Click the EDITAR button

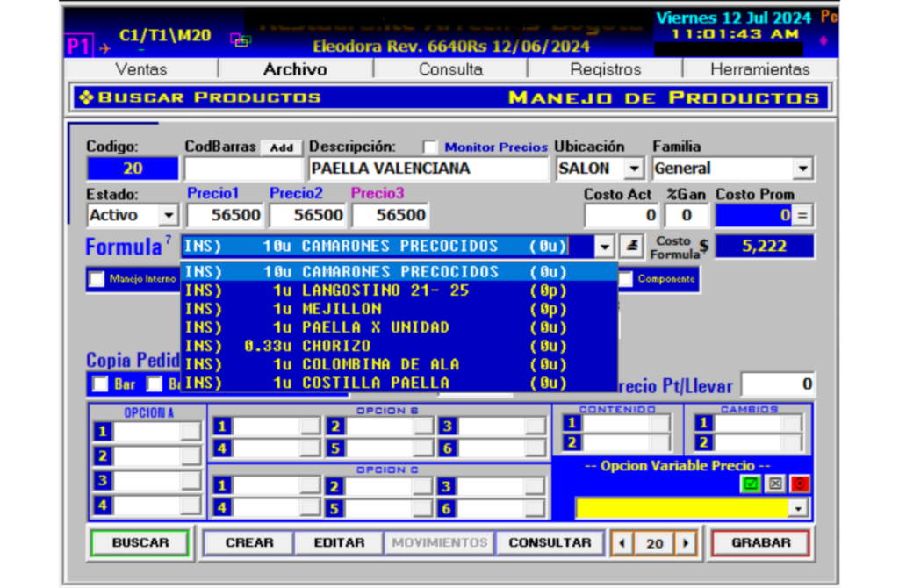(340, 542)
